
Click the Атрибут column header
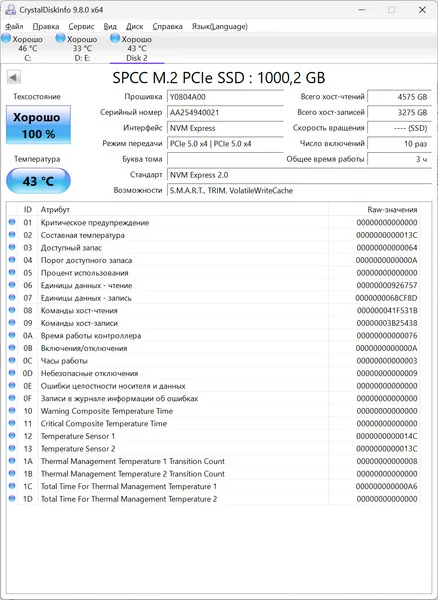point(183,209)
